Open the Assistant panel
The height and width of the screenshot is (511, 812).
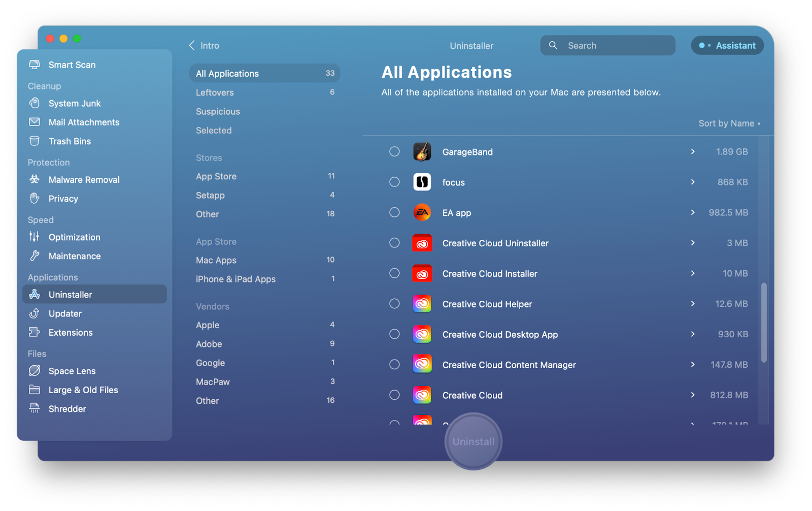point(727,45)
